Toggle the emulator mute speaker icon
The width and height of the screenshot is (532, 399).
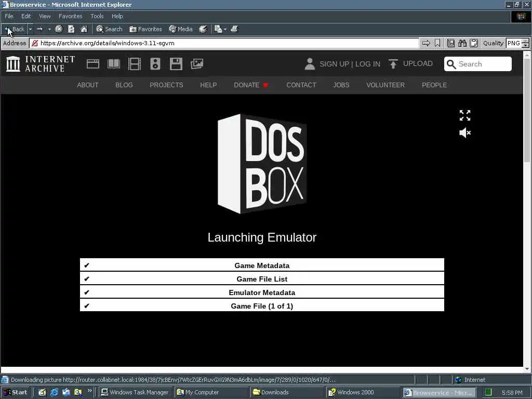[465, 132]
